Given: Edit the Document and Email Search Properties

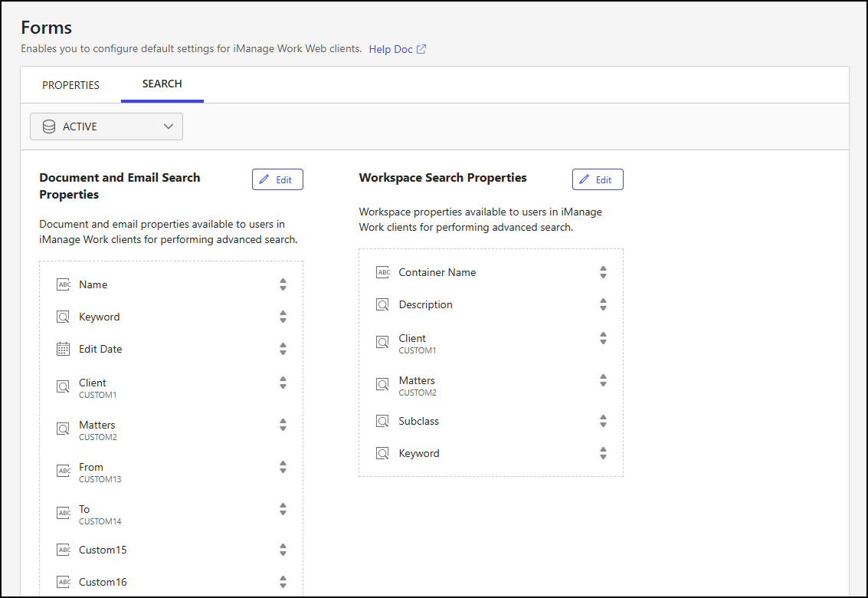Looking at the screenshot, I should point(277,179).
